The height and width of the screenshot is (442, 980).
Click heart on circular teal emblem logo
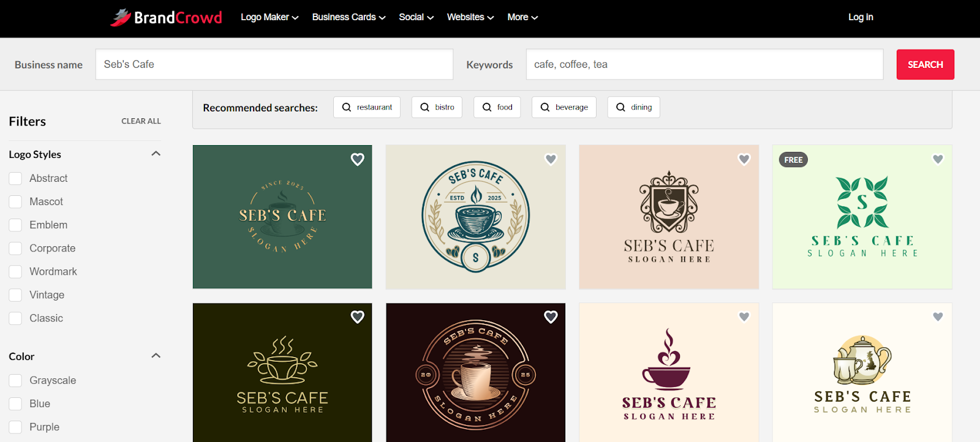coord(551,159)
